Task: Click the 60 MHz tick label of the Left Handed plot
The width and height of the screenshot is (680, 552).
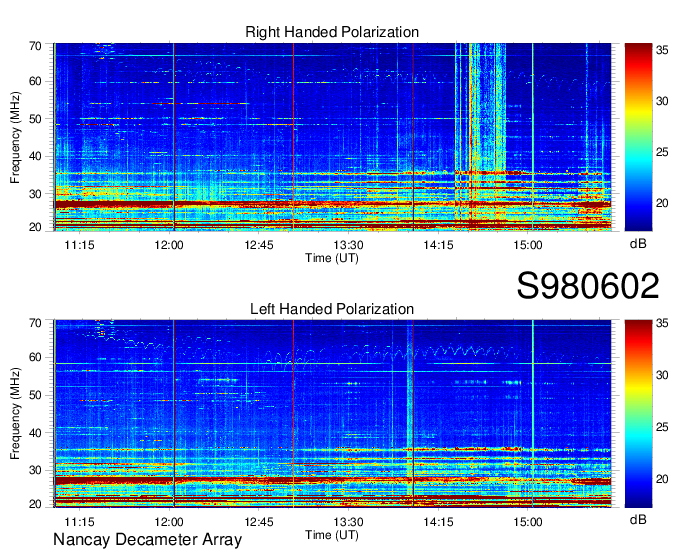Action: point(35,358)
